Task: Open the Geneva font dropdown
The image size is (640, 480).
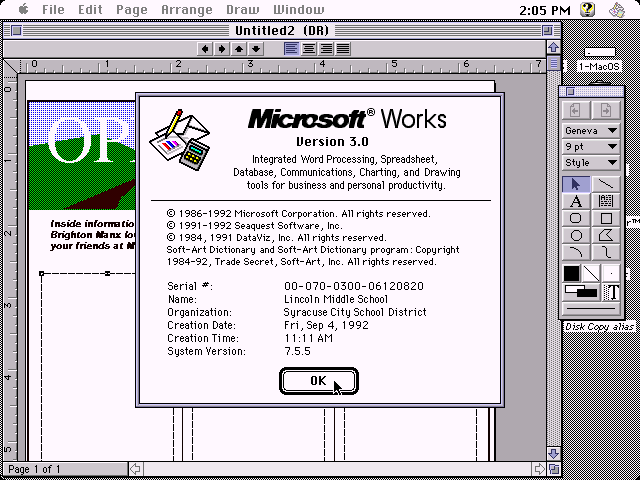Action: point(591,131)
